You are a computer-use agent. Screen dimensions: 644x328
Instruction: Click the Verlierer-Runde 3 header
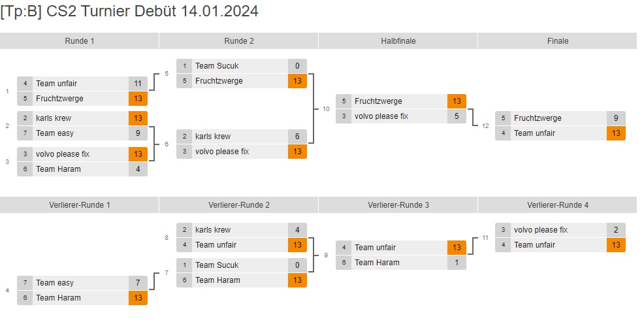[398, 205]
